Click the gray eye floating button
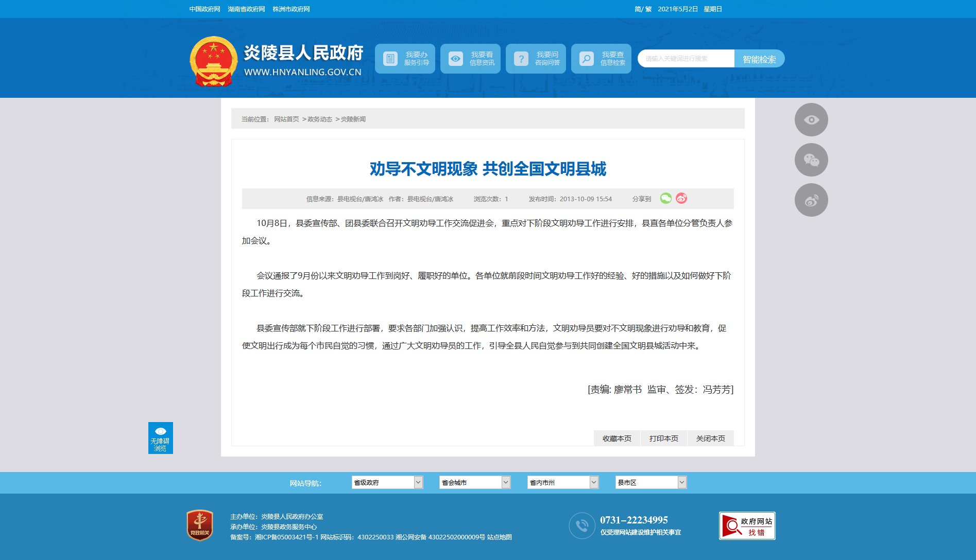The image size is (976, 560). [x=811, y=120]
